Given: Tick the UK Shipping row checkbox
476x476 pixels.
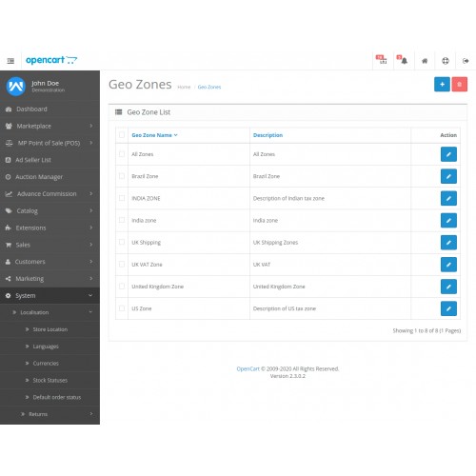Looking at the screenshot, I should pyautogui.click(x=122, y=242).
